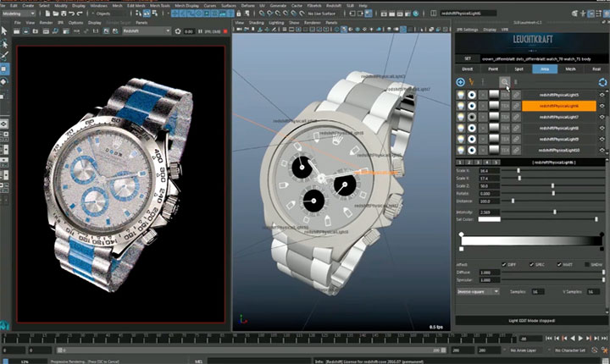Viewport: 610px width, 364px height.
Task: Click the Leuchtkraft add light plus icon
Action: click(x=460, y=82)
